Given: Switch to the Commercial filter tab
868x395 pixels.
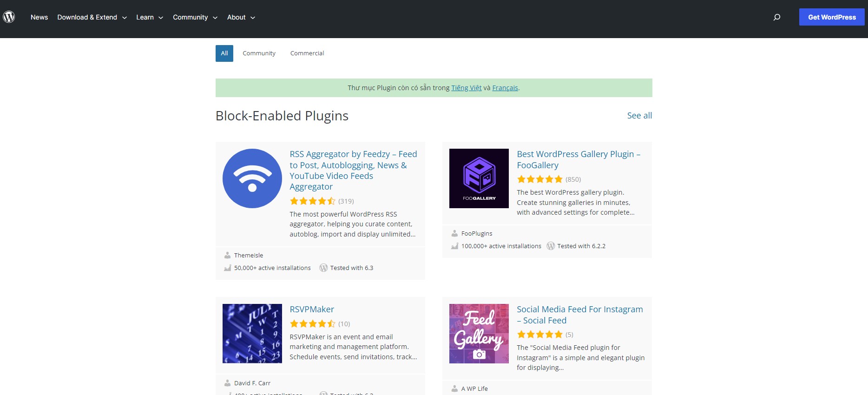Looking at the screenshot, I should coord(307,53).
